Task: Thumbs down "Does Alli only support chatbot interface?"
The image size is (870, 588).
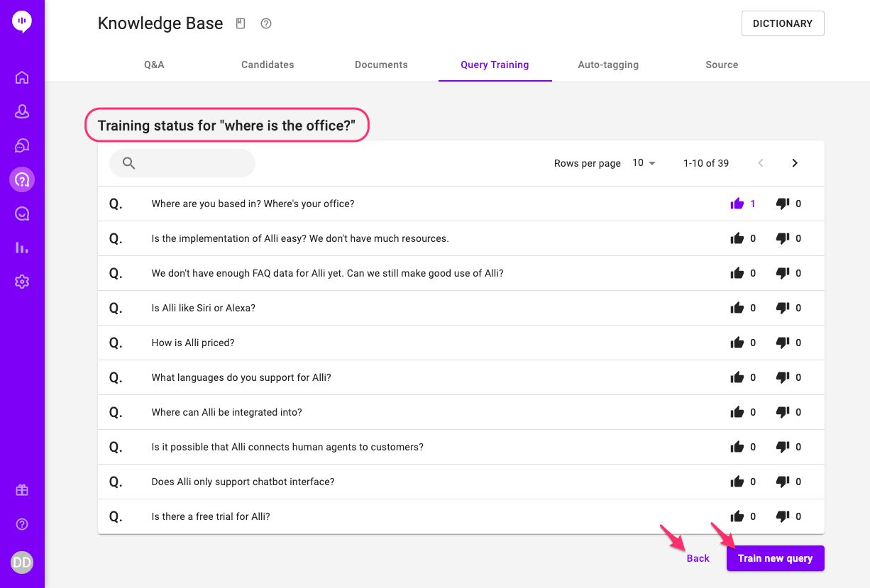Action: point(783,482)
